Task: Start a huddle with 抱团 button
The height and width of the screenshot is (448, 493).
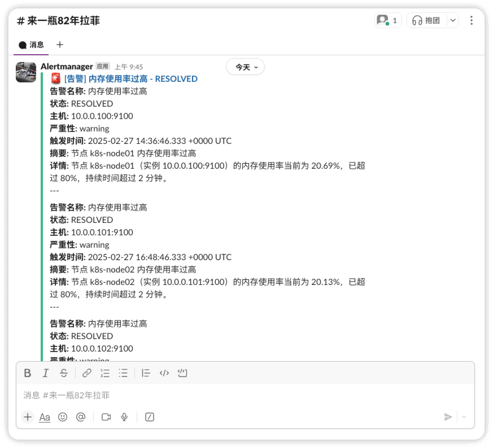Action: [426, 20]
